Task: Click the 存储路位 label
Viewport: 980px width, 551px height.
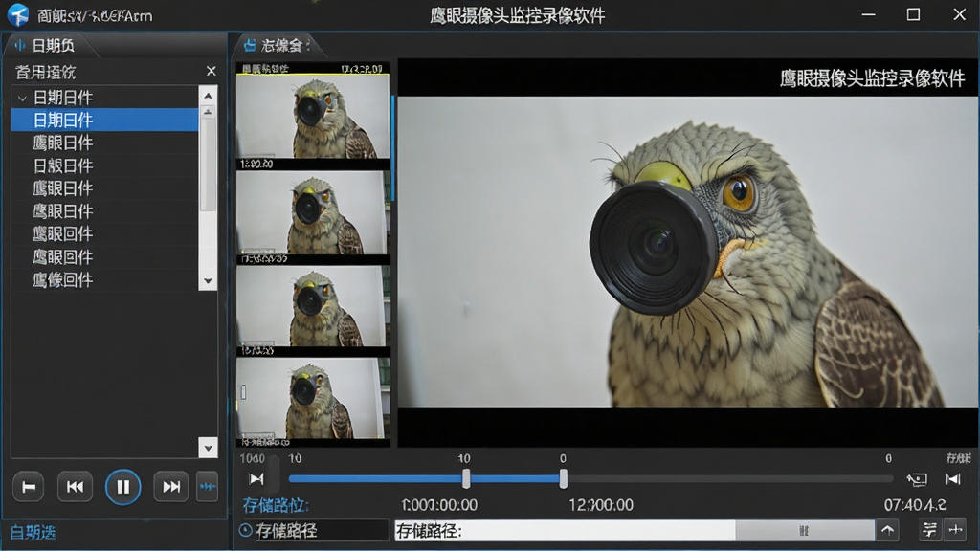Action: [276, 505]
